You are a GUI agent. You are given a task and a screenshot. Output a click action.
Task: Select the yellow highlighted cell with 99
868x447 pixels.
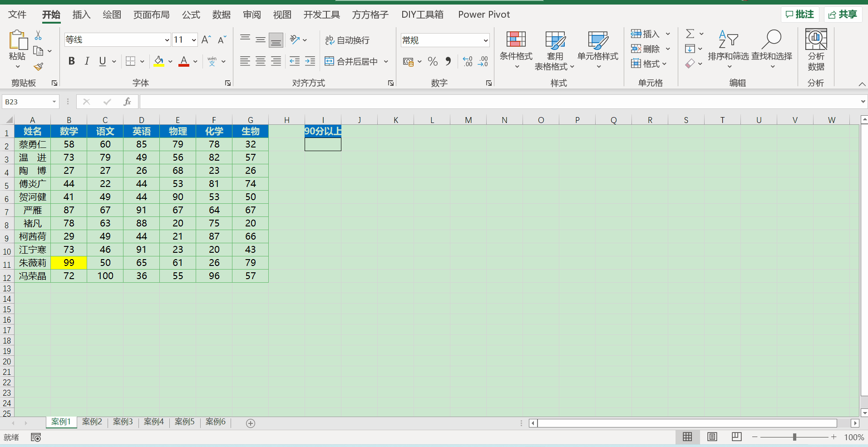click(x=69, y=263)
